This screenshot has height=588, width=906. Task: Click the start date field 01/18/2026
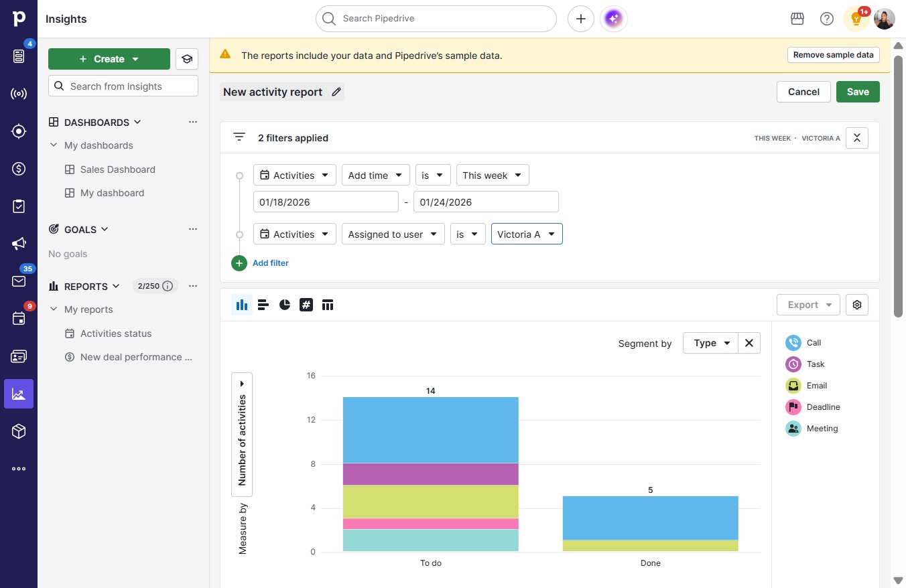click(326, 202)
